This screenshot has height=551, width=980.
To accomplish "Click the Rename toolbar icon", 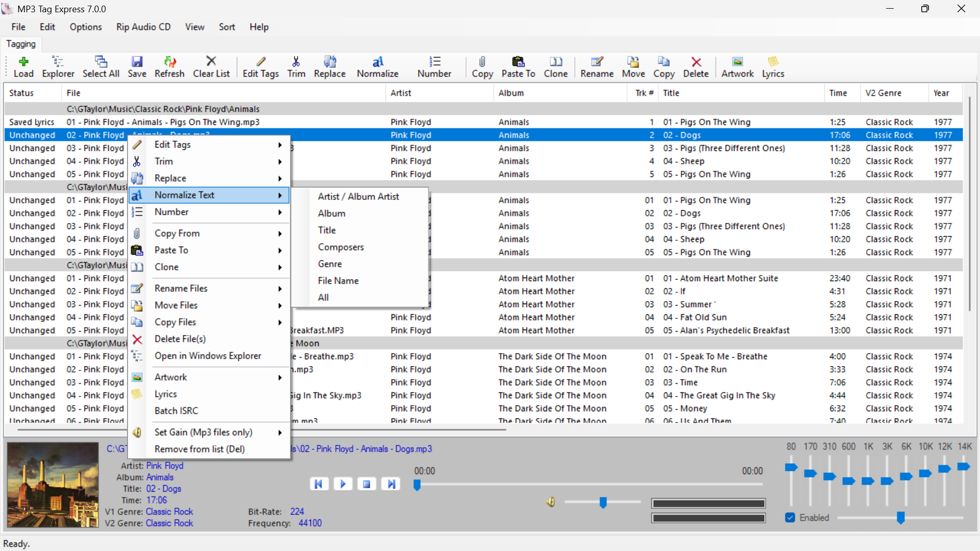I will 597,67.
